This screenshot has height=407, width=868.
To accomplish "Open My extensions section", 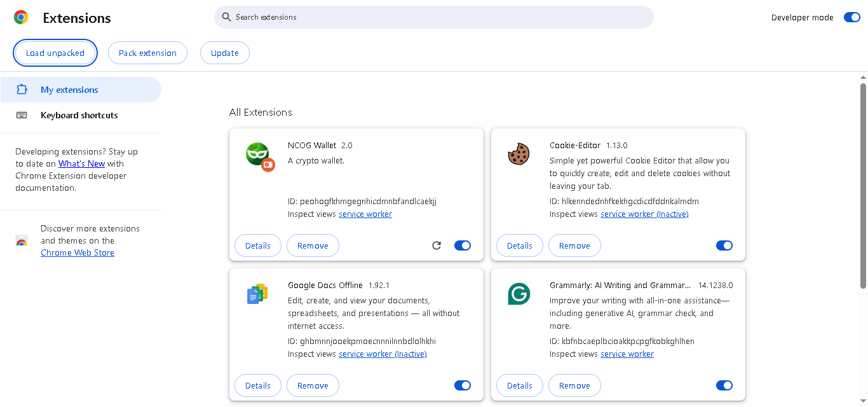I will (x=81, y=90).
